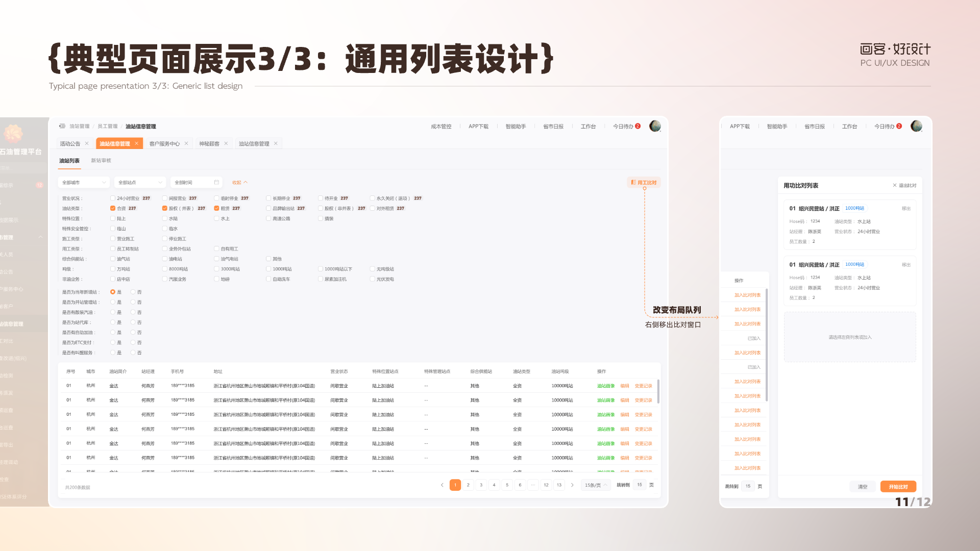Image resolution: width=980 pixels, height=551 pixels.
Task: Close the 活动公告 tab
Action: pos(87,143)
